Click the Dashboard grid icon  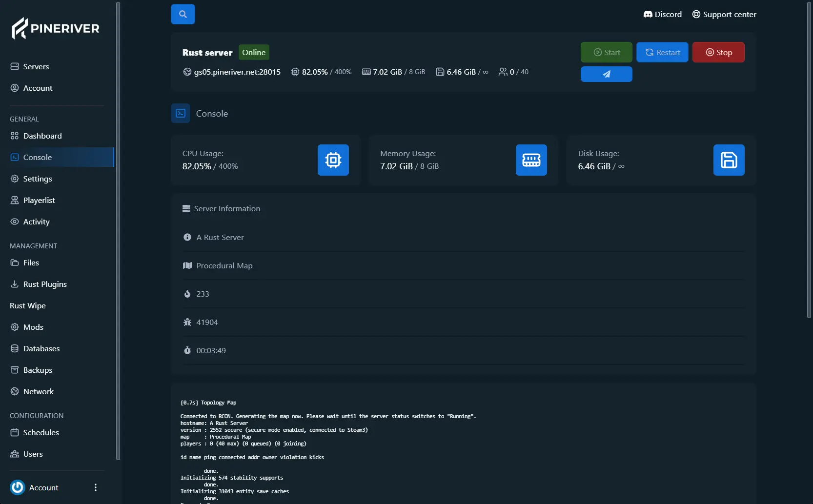coord(15,136)
